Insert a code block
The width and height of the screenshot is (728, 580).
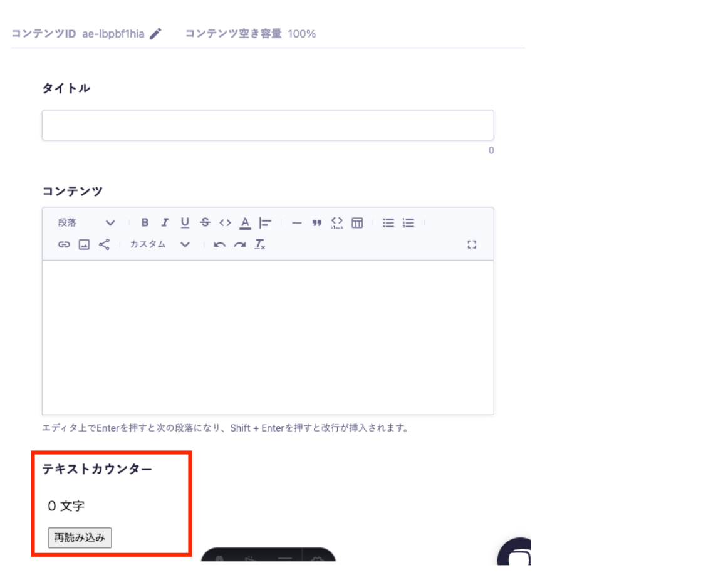pos(337,223)
